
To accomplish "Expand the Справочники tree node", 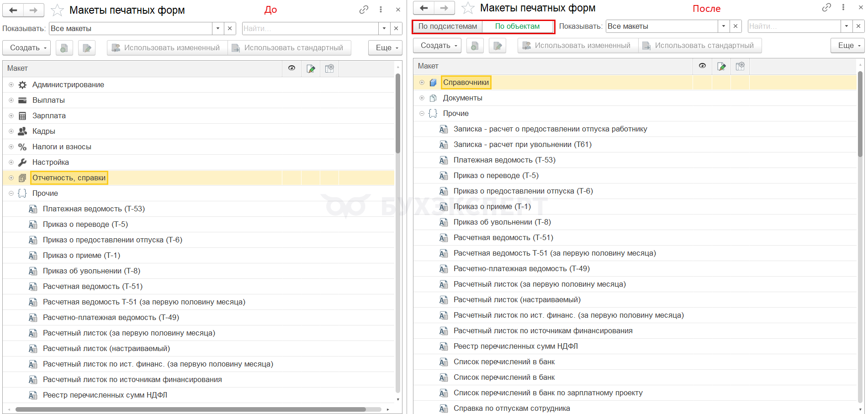I will click(422, 82).
